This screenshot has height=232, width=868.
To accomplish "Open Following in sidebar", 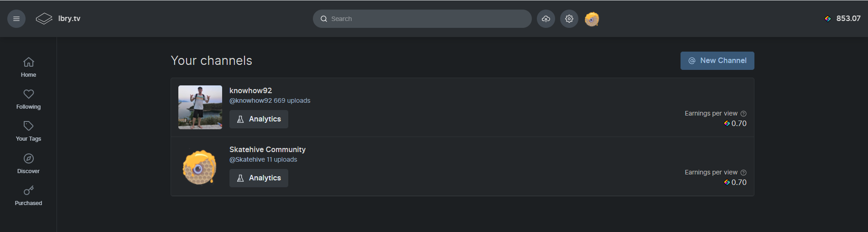I will pyautogui.click(x=28, y=99).
